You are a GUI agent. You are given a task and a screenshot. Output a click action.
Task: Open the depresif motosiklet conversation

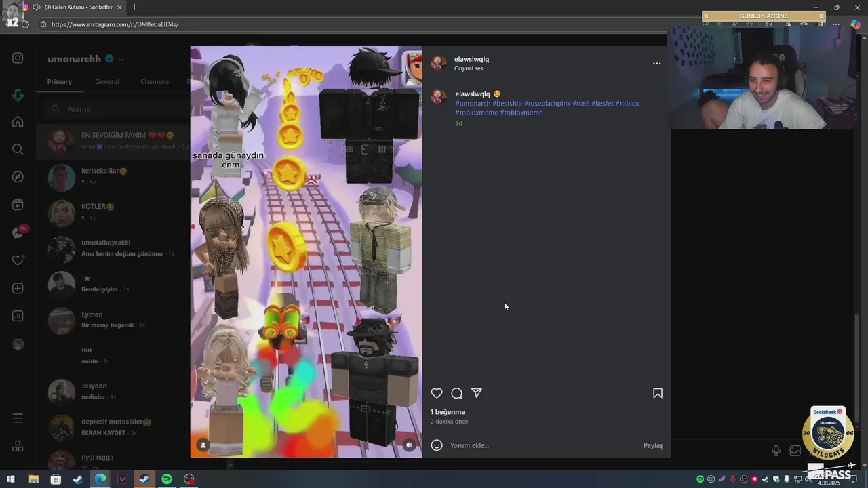113,427
